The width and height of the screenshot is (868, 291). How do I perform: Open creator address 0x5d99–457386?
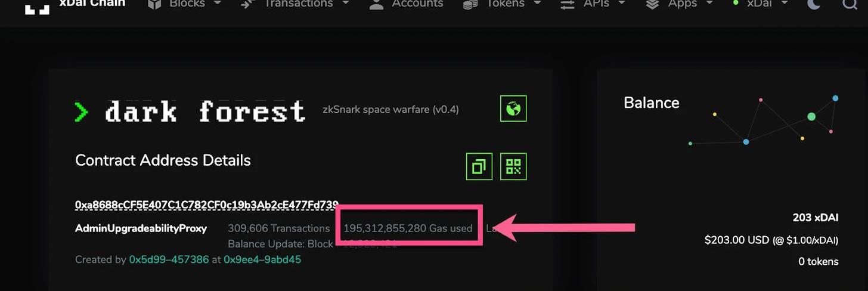tap(169, 259)
